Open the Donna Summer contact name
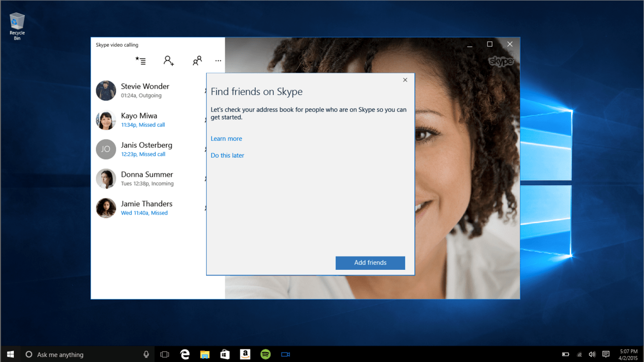Viewport: 644px width, 362px height. [147, 174]
